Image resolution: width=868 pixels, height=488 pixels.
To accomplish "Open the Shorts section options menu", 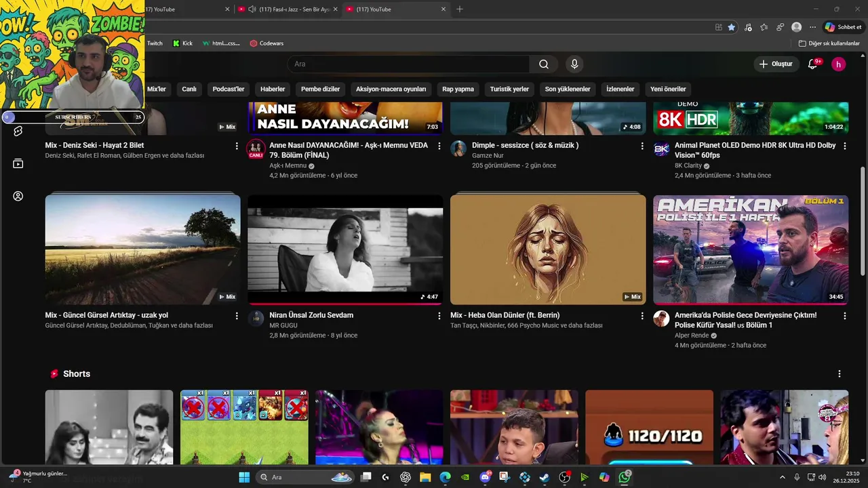I will [x=840, y=374].
